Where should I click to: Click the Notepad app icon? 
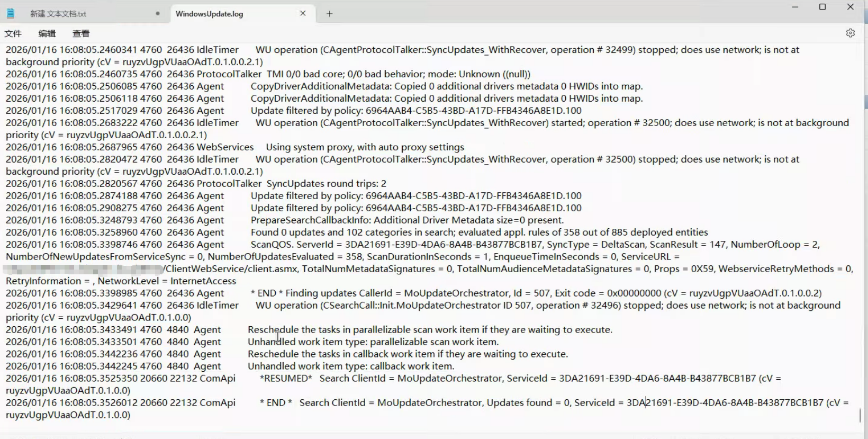click(11, 14)
